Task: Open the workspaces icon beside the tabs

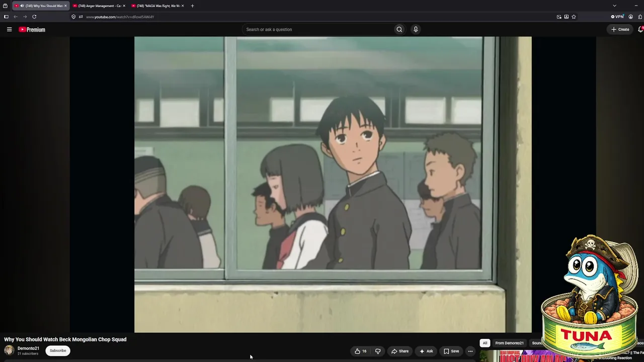Action: click(x=5, y=6)
